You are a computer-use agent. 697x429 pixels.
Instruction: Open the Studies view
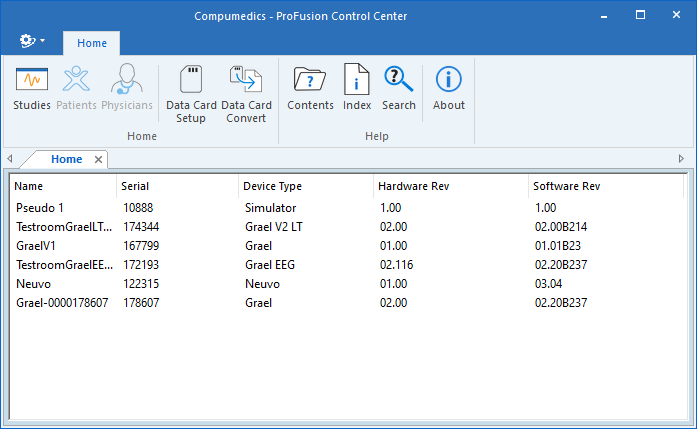tap(32, 88)
